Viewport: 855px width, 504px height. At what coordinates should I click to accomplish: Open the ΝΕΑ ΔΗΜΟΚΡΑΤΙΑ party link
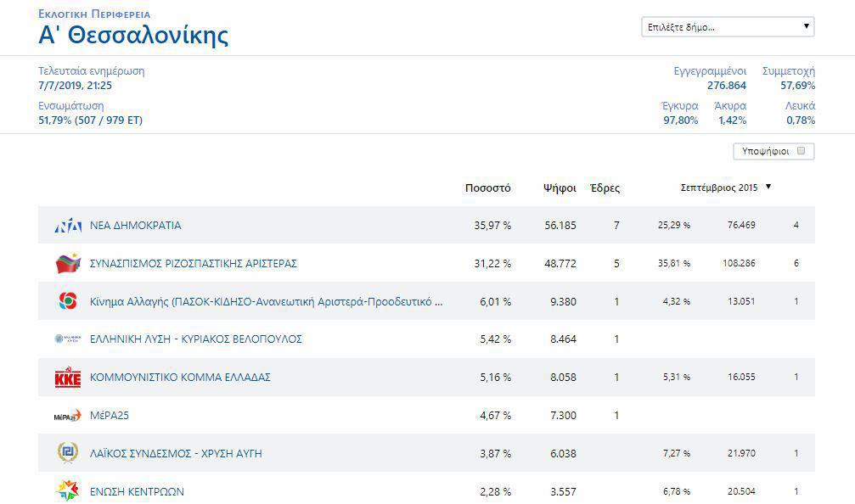(135, 226)
